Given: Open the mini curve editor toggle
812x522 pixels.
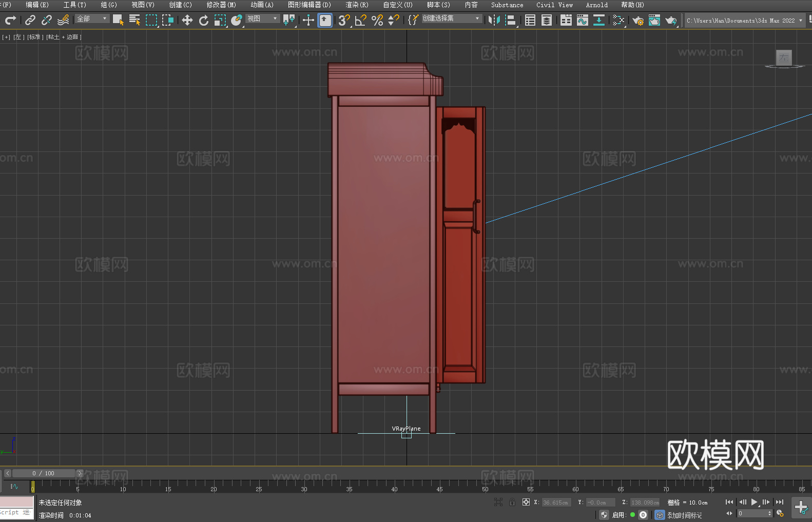Looking at the screenshot, I should (14, 486).
